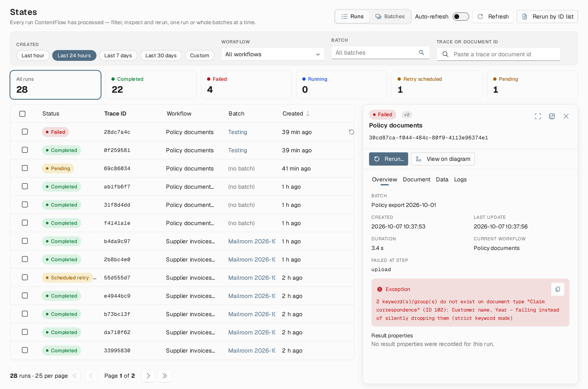Click trace ID f4141a1e
The image size is (588, 389).
pos(117,223)
